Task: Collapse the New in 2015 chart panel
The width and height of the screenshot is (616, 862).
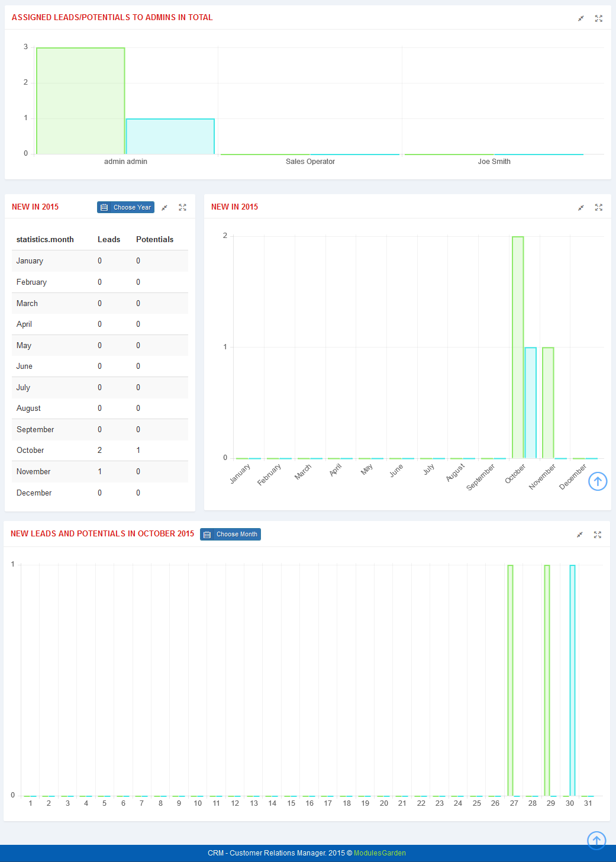Action: [581, 207]
